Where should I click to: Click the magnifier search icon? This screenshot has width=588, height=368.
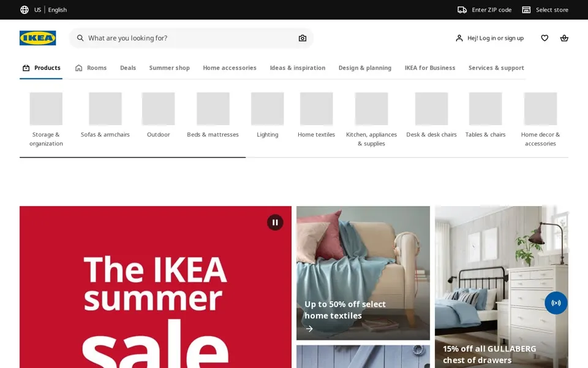(80, 38)
